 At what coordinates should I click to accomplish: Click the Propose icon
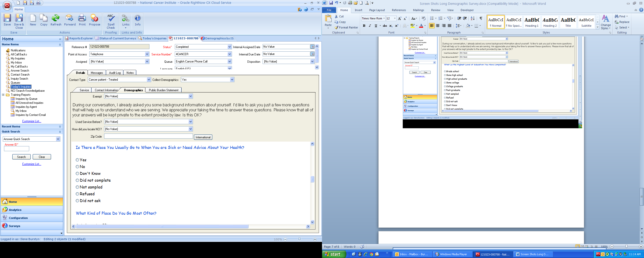tap(95, 20)
